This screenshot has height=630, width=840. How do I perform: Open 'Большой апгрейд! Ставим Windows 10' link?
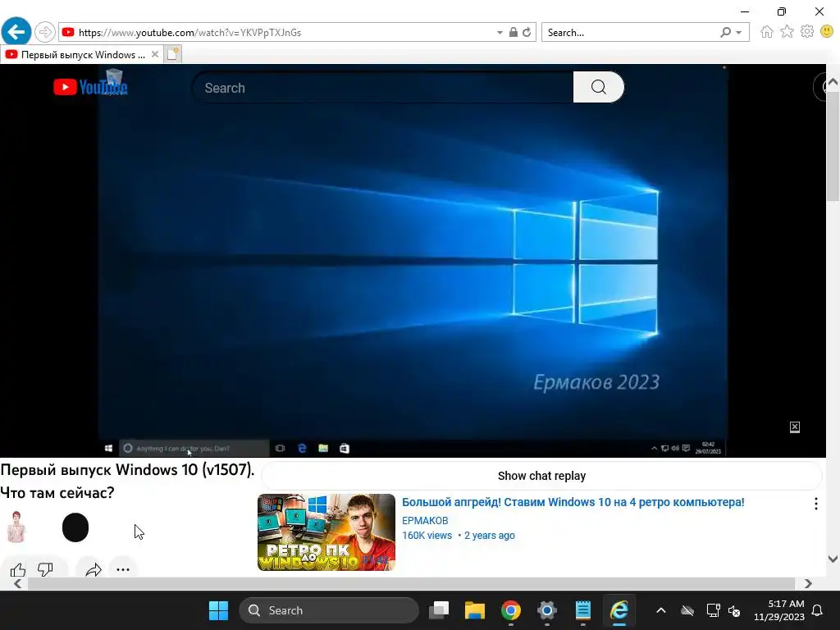click(573, 502)
